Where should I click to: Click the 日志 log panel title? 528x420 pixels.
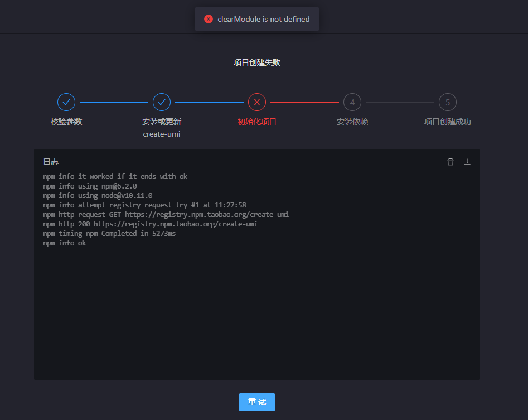[x=51, y=161]
